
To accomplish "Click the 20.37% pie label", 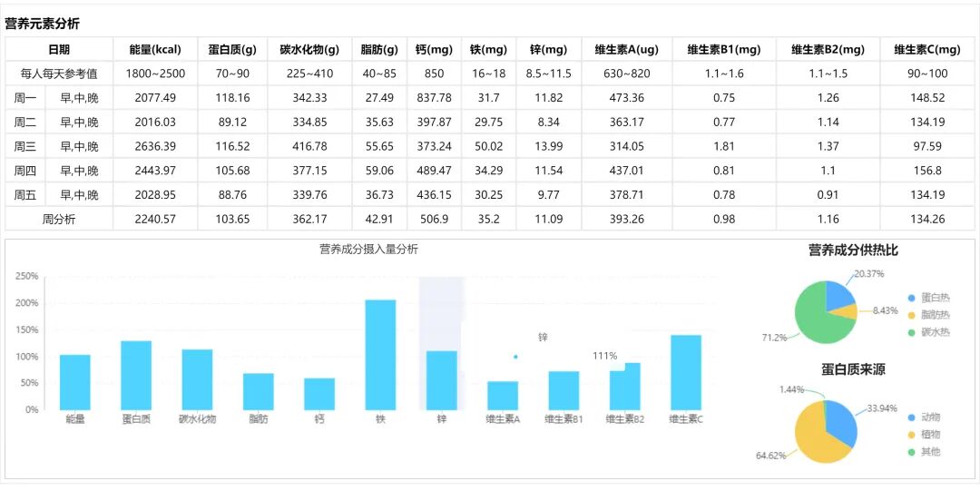I will pos(869,273).
